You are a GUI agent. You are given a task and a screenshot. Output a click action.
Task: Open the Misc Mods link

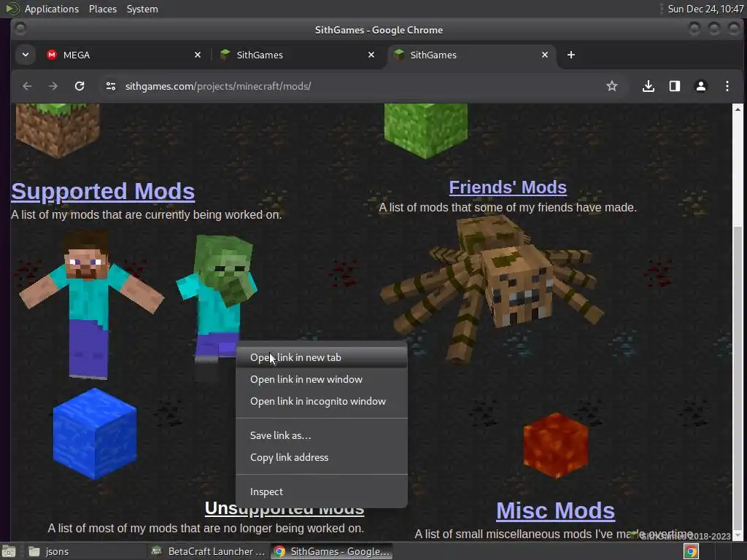coord(555,510)
